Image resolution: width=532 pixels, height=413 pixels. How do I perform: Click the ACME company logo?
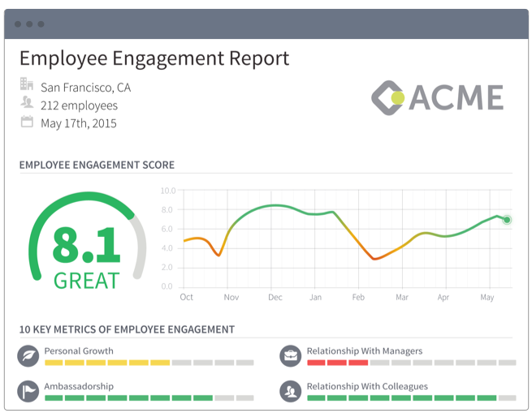pos(437,97)
